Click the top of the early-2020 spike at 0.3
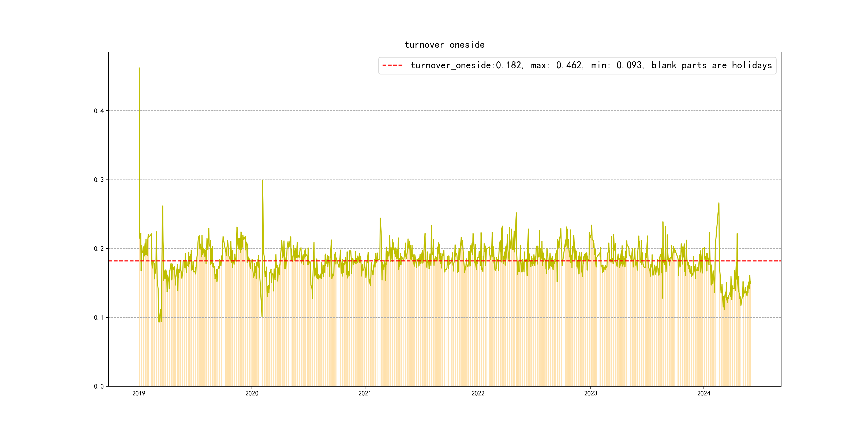The image size is (868, 434). [x=263, y=180]
